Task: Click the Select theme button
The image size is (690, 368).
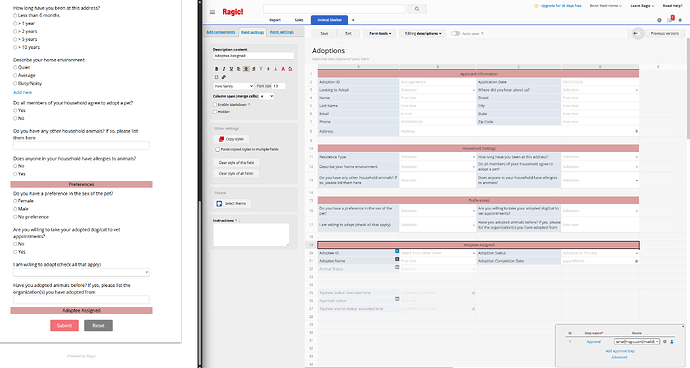Action: 232,203
